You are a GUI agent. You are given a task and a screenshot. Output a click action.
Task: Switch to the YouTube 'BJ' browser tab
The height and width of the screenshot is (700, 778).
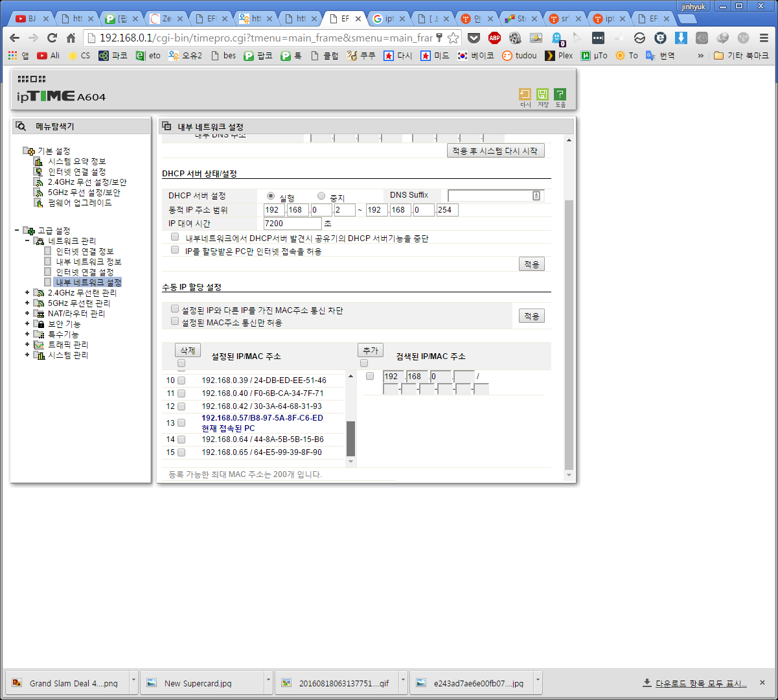point(32,19)
